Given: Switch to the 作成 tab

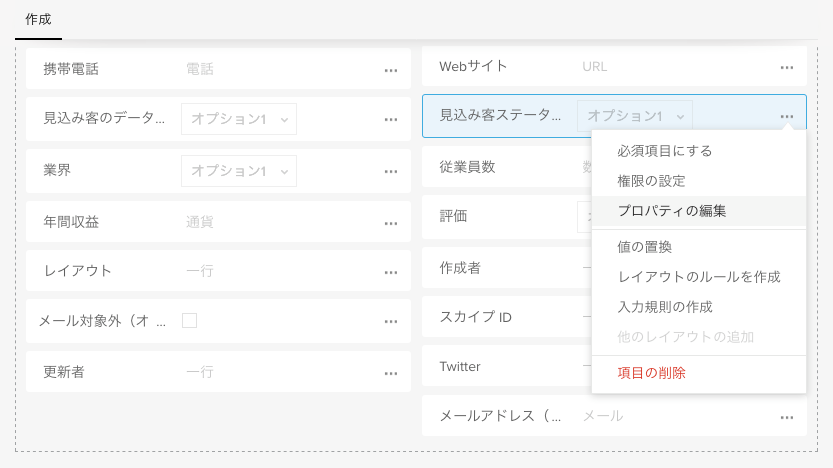Looking at the screenshot, I should [38, 19].
